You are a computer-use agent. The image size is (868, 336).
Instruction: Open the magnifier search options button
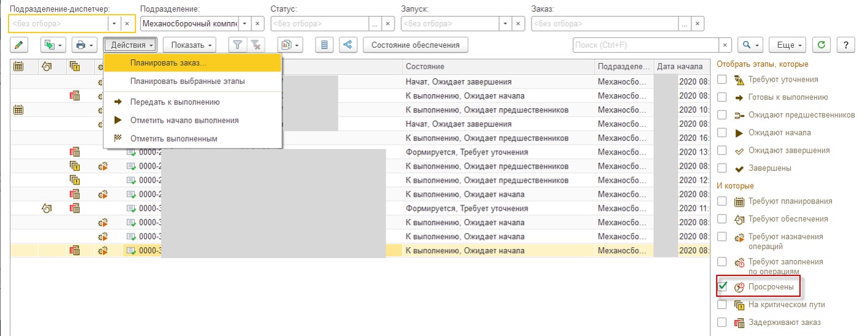point(750,45)
